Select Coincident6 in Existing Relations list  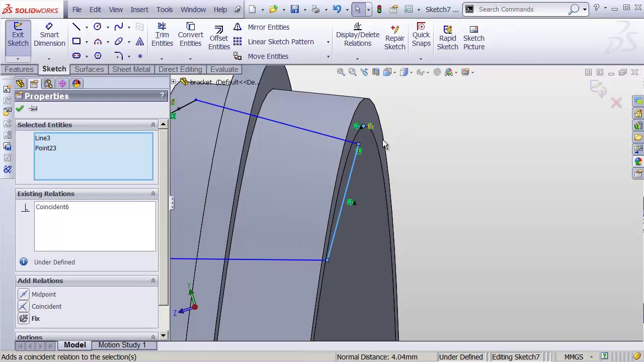pyautogui.click(x=52, y=207)
